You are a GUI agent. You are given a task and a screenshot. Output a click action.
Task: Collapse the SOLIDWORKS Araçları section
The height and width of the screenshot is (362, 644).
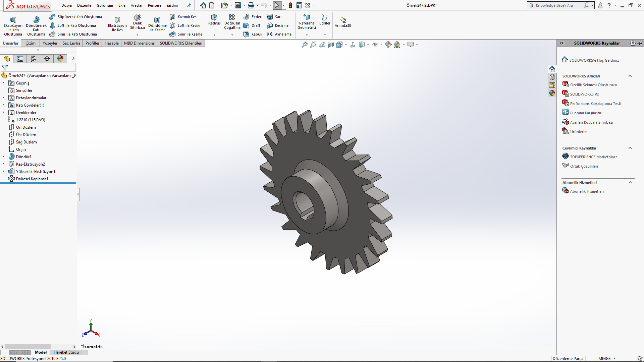(x=630, y=76)
